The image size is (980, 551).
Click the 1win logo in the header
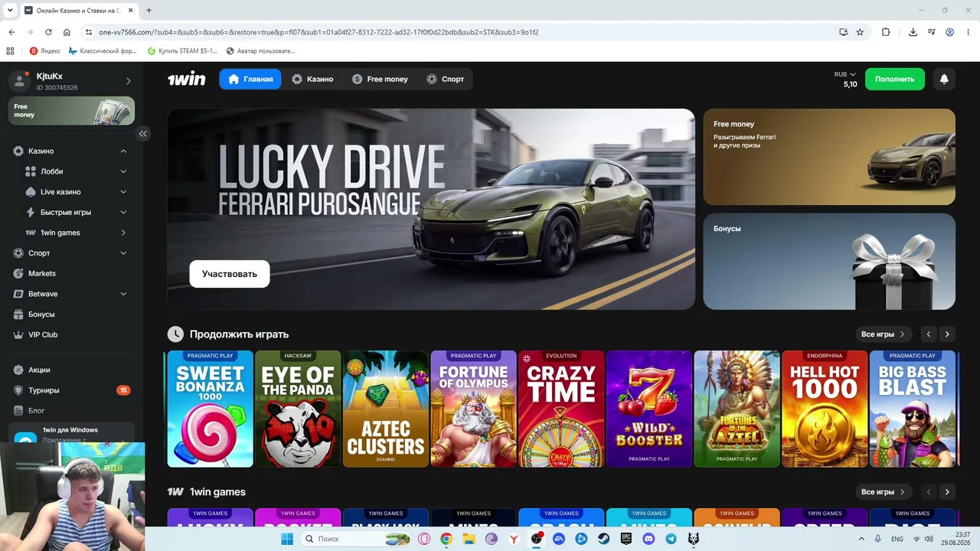pos(187,79)
